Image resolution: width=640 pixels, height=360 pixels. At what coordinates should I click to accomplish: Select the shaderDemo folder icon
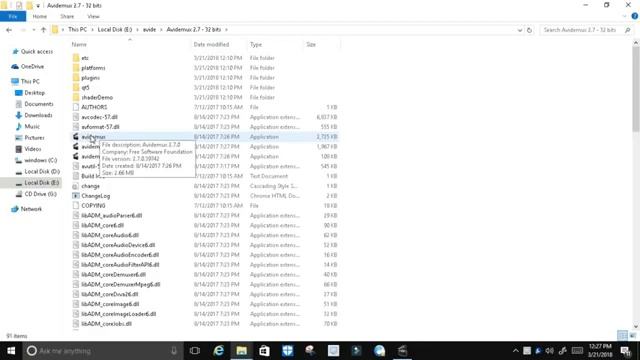(x=76, y=97)
